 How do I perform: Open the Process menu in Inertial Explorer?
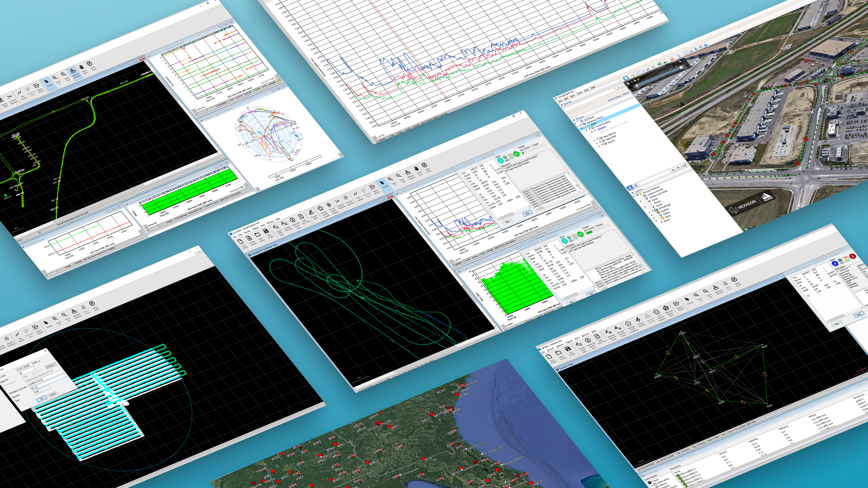click(x=247, y=231)
